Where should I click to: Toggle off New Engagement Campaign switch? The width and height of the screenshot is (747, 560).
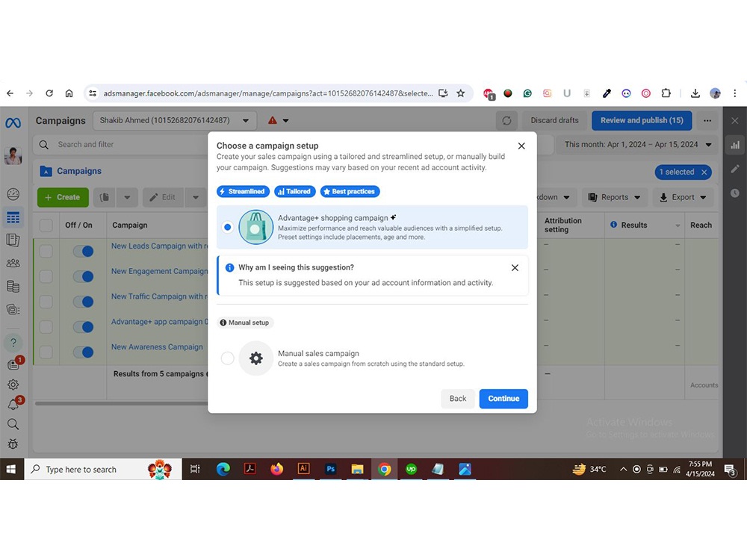click(x=84, y=276)
